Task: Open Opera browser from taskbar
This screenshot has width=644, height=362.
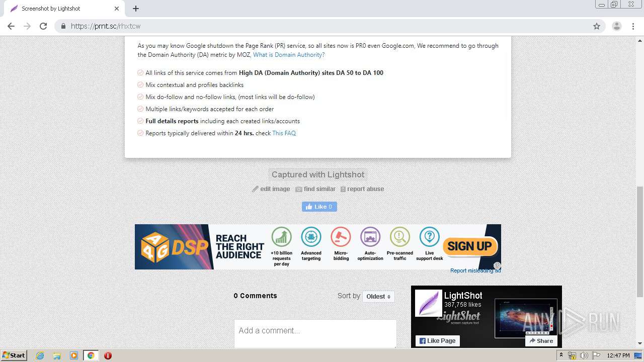Action: click(x=108, y=355)
